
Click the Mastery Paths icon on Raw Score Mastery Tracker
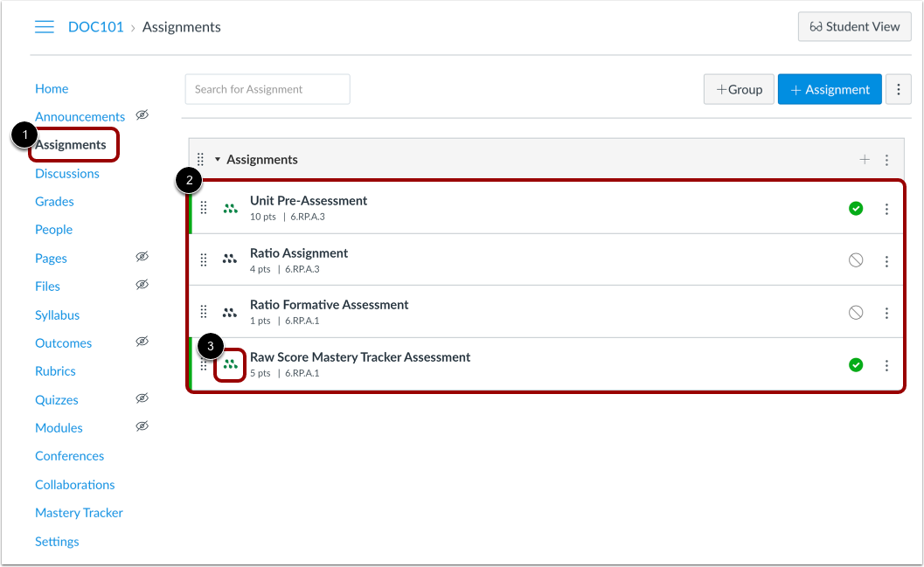pos(230,364)
